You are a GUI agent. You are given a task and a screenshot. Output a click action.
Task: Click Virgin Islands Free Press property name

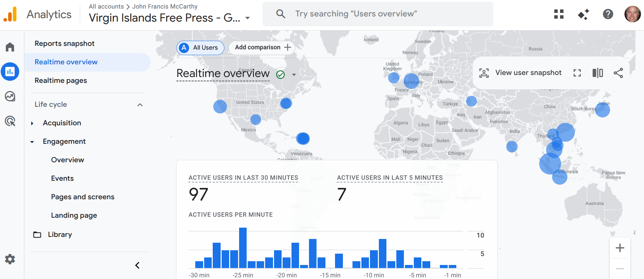pos(164,18)
